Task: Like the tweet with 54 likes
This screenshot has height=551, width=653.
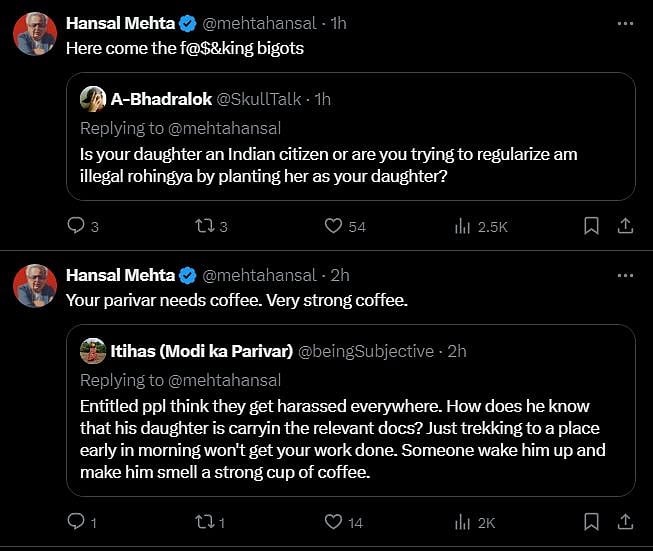Action: 334,226
